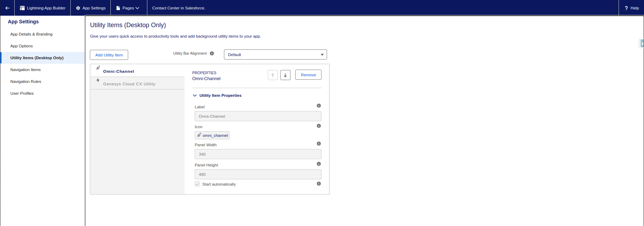Toggle the Start automatically checkbox
644x226 pixels.
pos(197,184)
